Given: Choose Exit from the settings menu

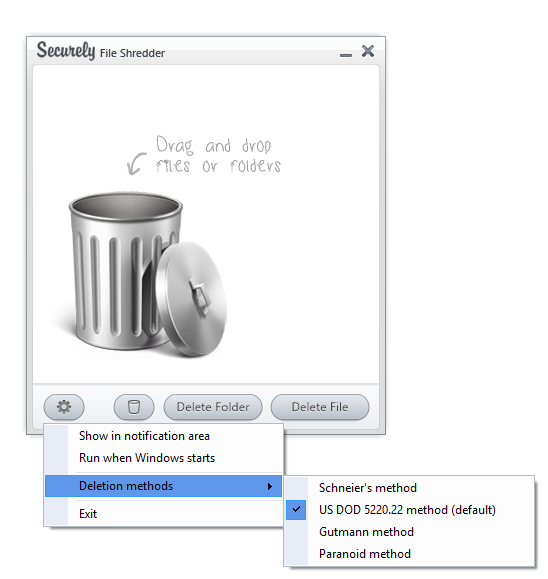Looking at the screenshot, I should click(x=163, y=514).
